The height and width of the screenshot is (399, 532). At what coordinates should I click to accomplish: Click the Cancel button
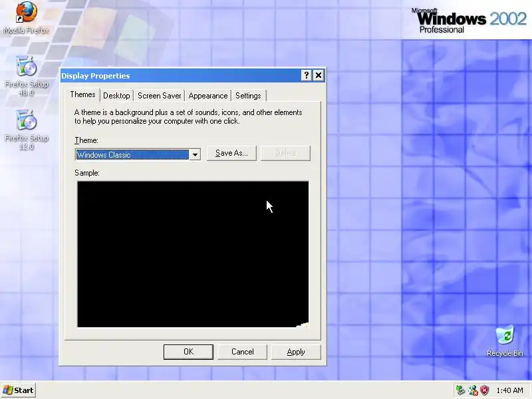point(242,352)
